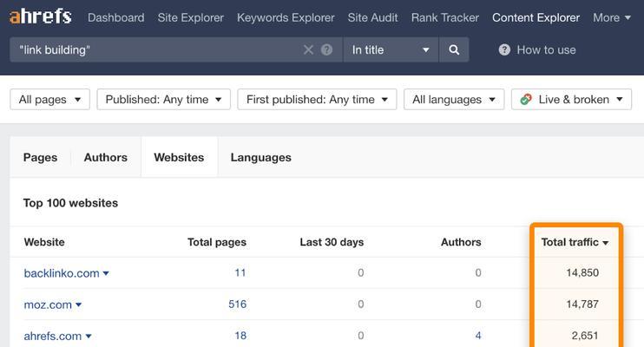Expand ahrefs.com dropdown arrow
Viewport: 644px width, 347px height.
[x=89, y=337]
